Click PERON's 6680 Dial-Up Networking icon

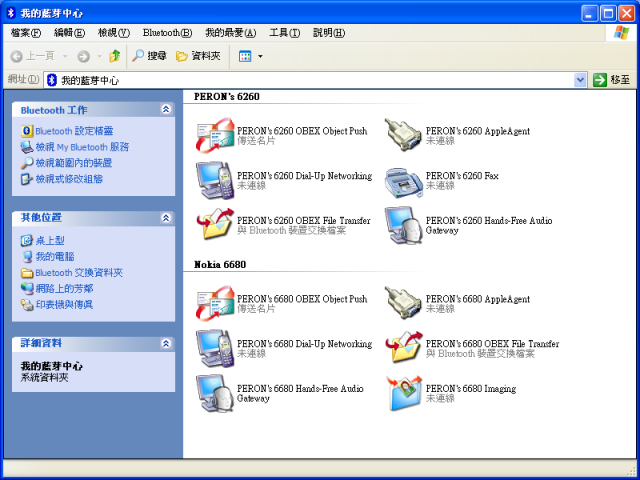coord(215,348)
